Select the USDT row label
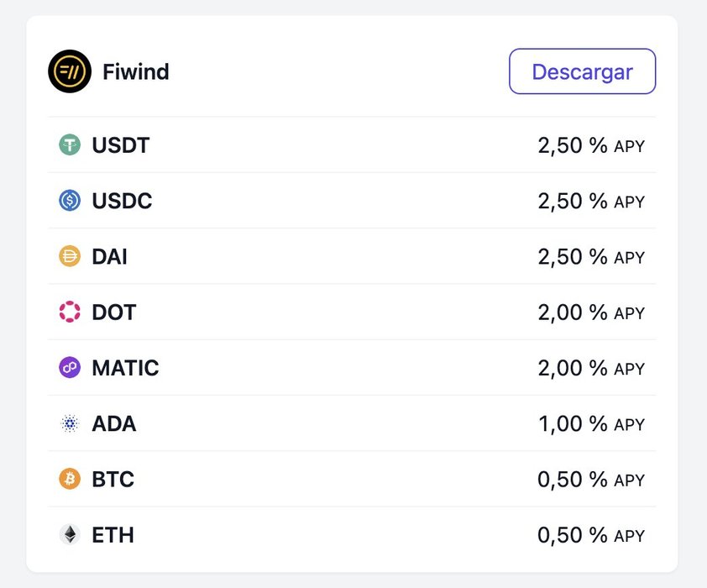 [x=120, y=145]
